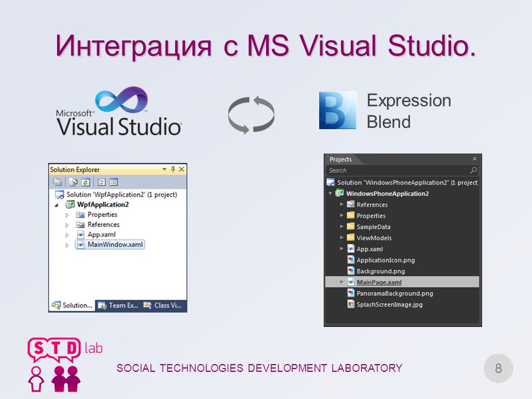Select Solution "WindowsPhoneApplication2" row
The height and width of the screenshot is (399, 532).
point(402,182)
